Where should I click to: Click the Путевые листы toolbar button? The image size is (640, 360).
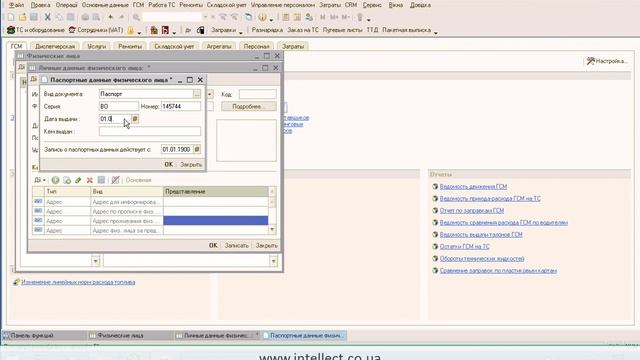342,30
